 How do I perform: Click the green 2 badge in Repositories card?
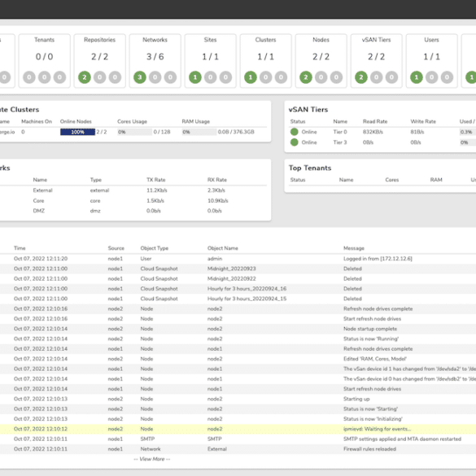(85, 77)
